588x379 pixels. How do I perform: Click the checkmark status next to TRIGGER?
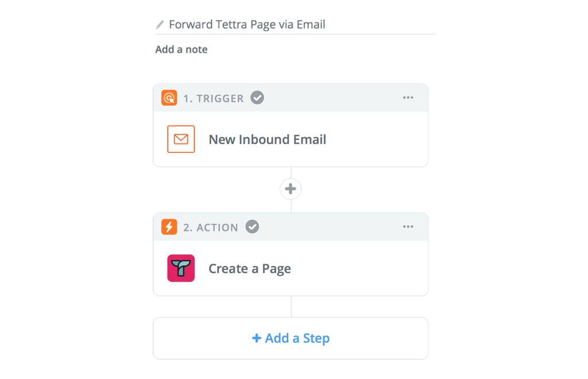257,98
